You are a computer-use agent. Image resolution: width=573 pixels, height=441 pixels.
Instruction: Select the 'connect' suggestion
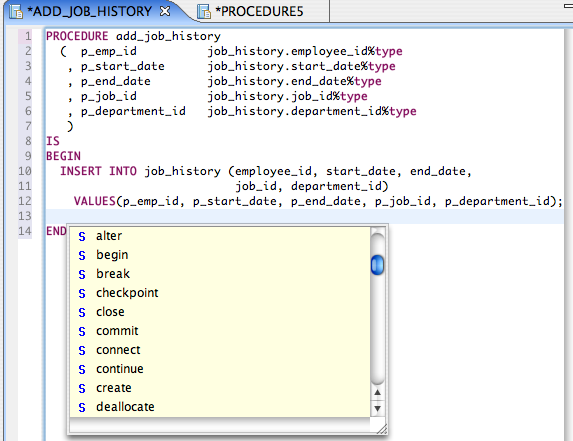[x=220, y=350]
